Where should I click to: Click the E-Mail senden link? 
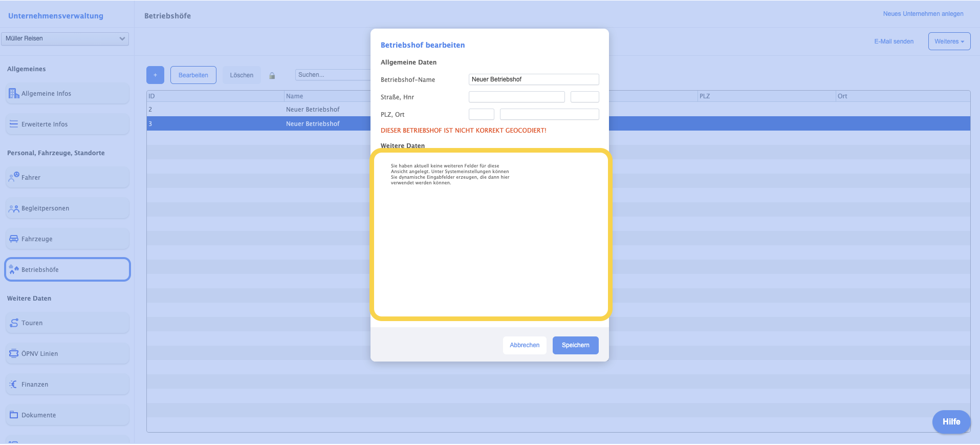(894, 41)
